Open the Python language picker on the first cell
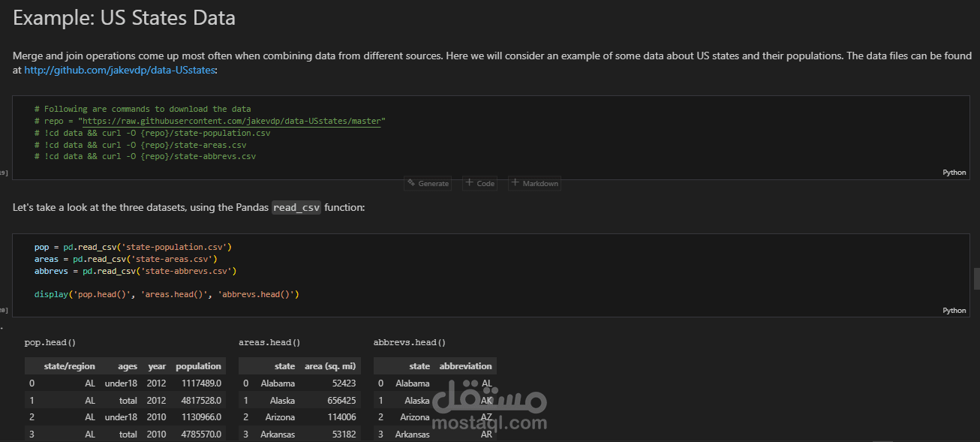 (x=954, y=172)
